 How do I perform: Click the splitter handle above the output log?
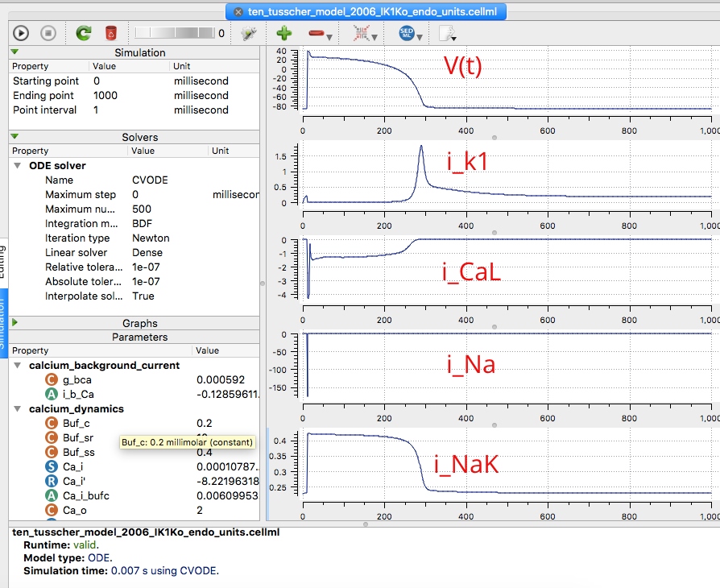point(366,524)
